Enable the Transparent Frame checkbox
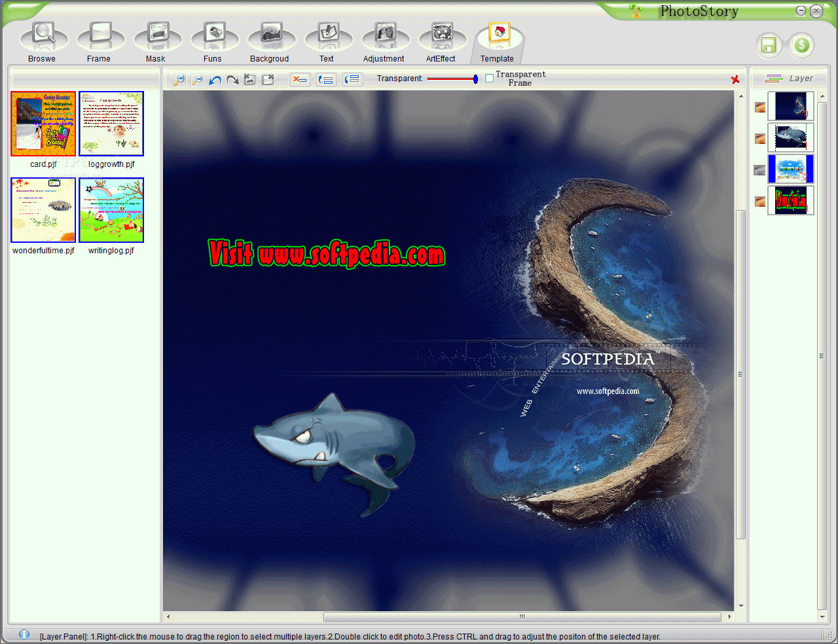Image resolution: width=838 pixels, height=644 pixels. pyautogui.click(x=489, y=79)
